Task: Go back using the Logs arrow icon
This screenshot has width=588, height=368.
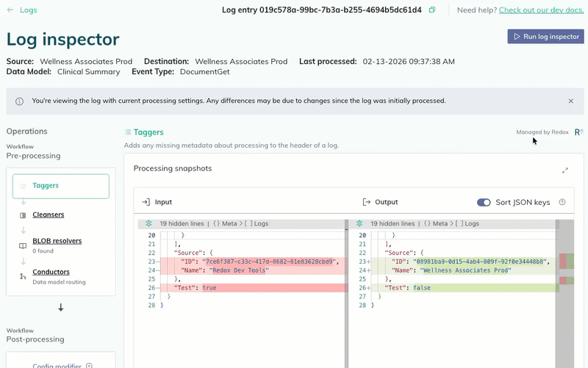Action: 10,10
